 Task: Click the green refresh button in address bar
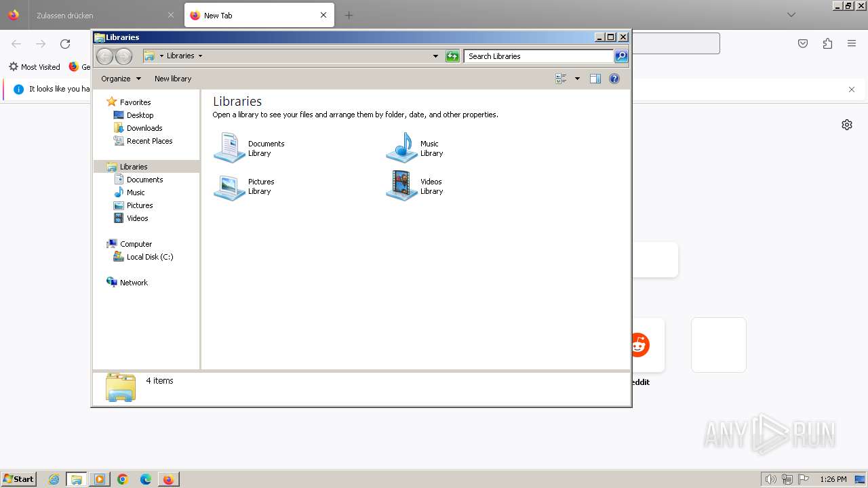click(x=452, y=56)
